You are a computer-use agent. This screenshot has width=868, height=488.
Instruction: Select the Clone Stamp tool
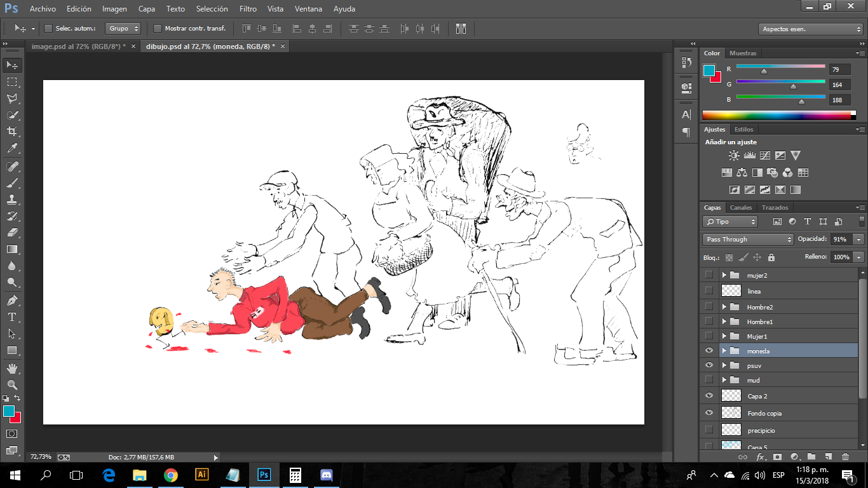[12, 200]
